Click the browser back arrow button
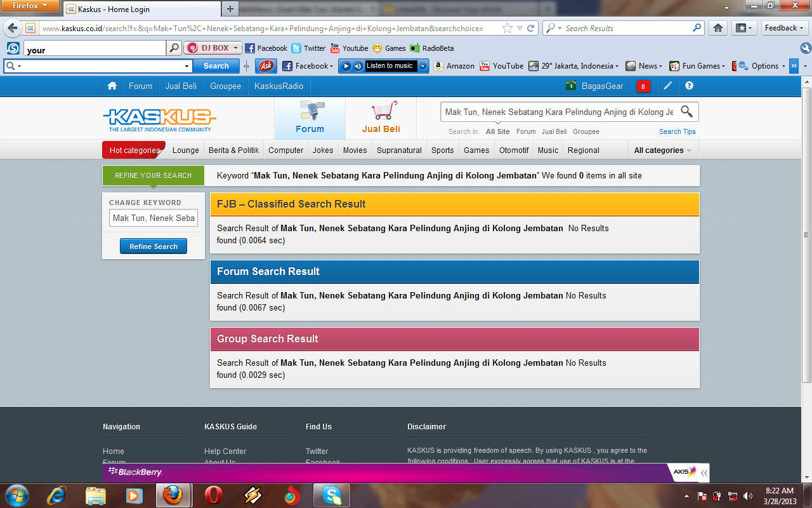Viewport: 812px width, 508px height. coord(13,28)
